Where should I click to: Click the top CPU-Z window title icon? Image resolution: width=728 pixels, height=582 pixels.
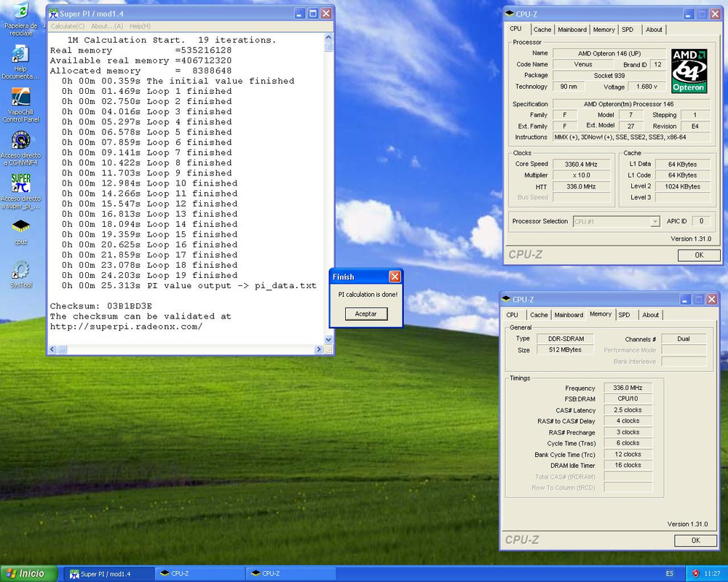(510, 14)
